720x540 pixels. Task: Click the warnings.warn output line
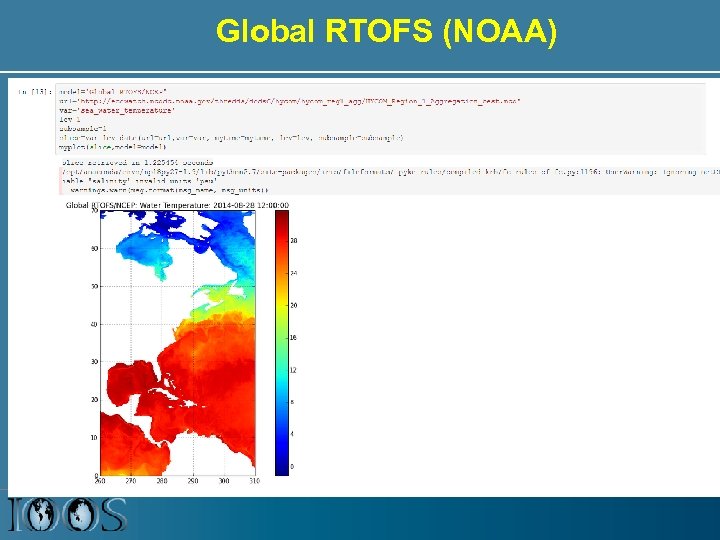169,190
